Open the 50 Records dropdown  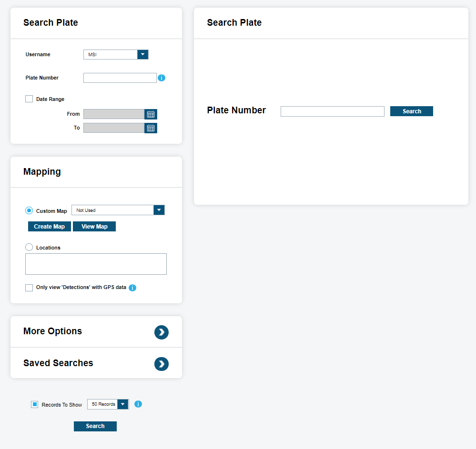click(122, 404)
